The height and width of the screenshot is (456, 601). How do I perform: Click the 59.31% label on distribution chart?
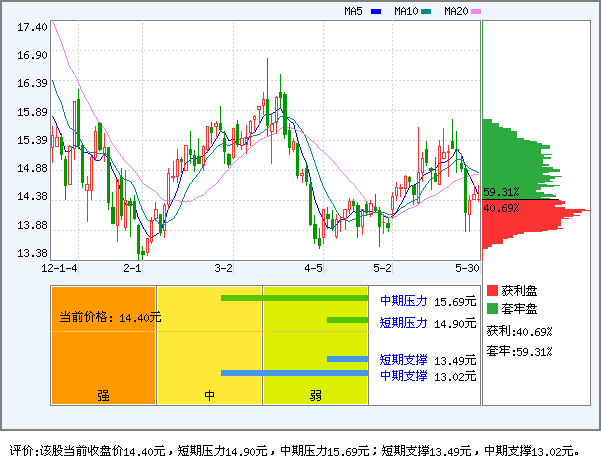point(501,192)
